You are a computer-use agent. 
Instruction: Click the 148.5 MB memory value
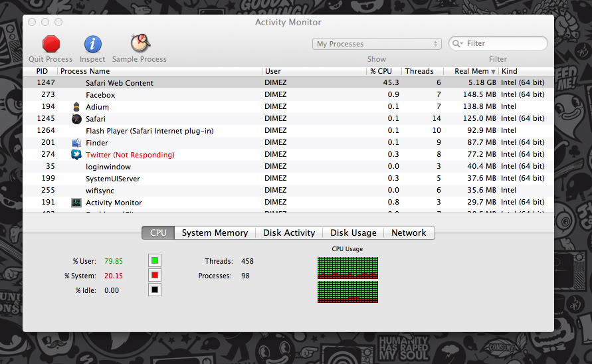point(480,94)
